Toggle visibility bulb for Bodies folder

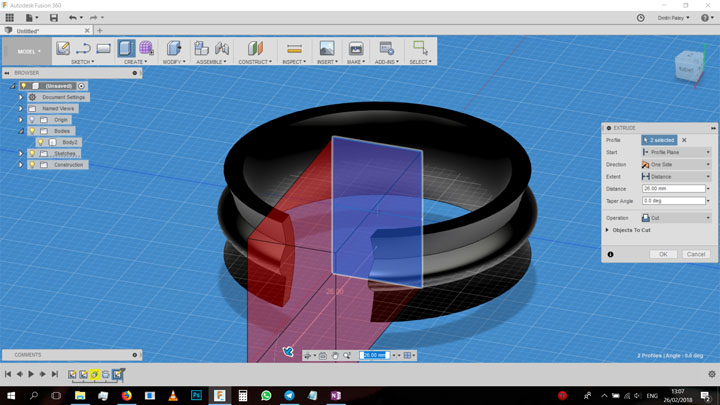(32, 131)
